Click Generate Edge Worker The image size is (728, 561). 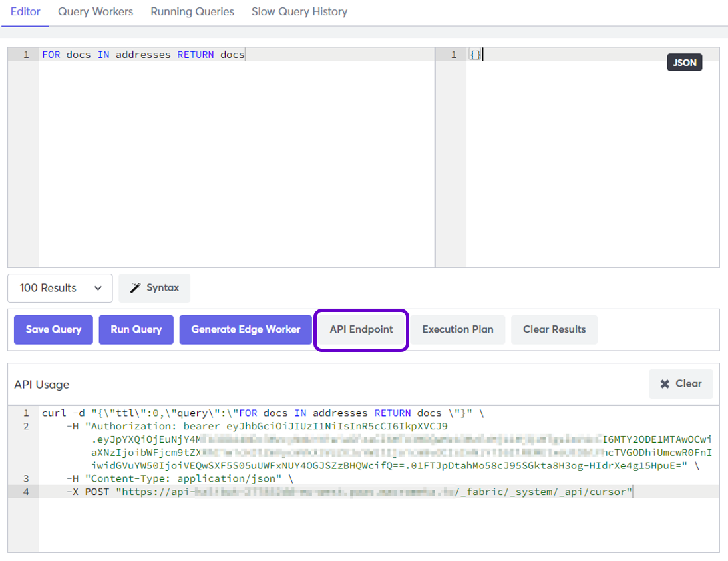click(245, 329)
